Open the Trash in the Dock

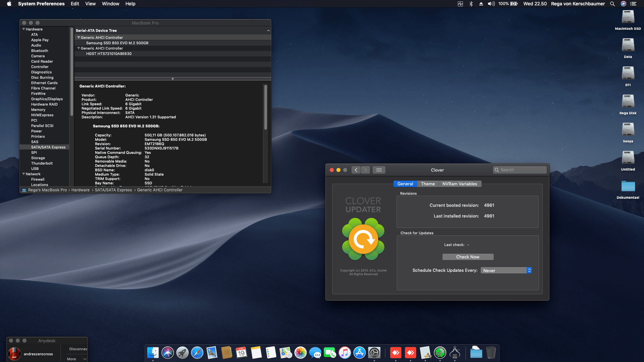pos(491,353)
